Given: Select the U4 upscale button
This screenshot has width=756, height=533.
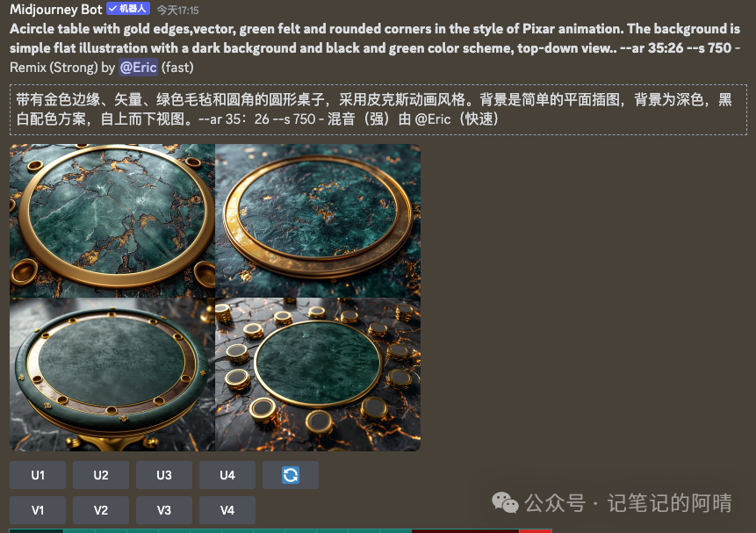Looking at the screenshot, I should pos(227,475).
